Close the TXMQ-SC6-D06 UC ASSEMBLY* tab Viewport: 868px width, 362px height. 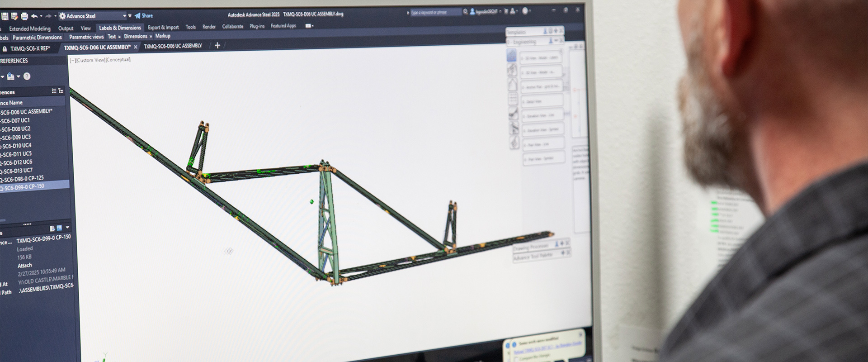tap(135, 47)
